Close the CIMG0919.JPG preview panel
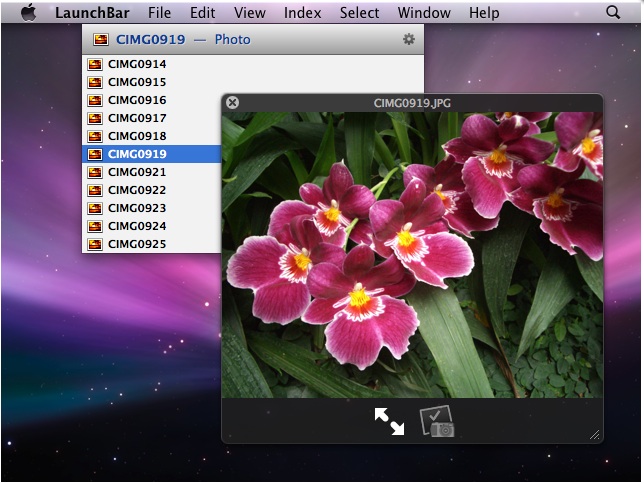 click(x=232, y=102)
